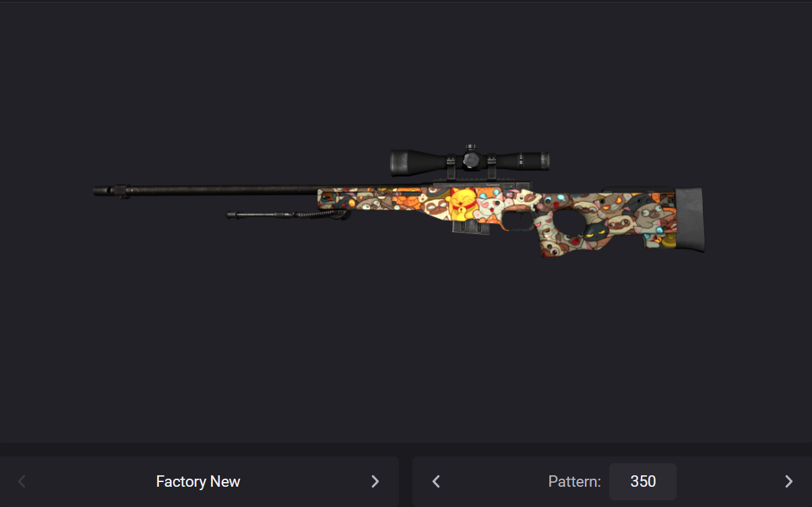The width and height of the screenshot is (812, 507).
Task: Go to the next wear condition after Factory New
Action: pyautogui.click(x=375, y=481)
